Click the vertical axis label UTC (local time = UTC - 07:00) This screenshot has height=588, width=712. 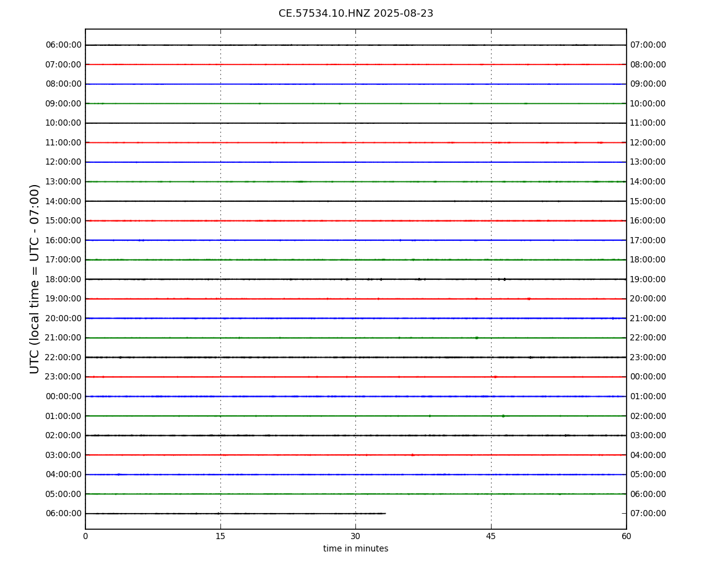pos(35,279)
